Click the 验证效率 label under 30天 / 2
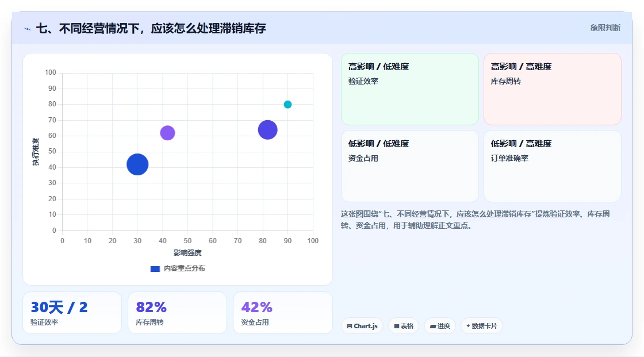The width and height of the screenshot is (644, 357). point(44,323)
